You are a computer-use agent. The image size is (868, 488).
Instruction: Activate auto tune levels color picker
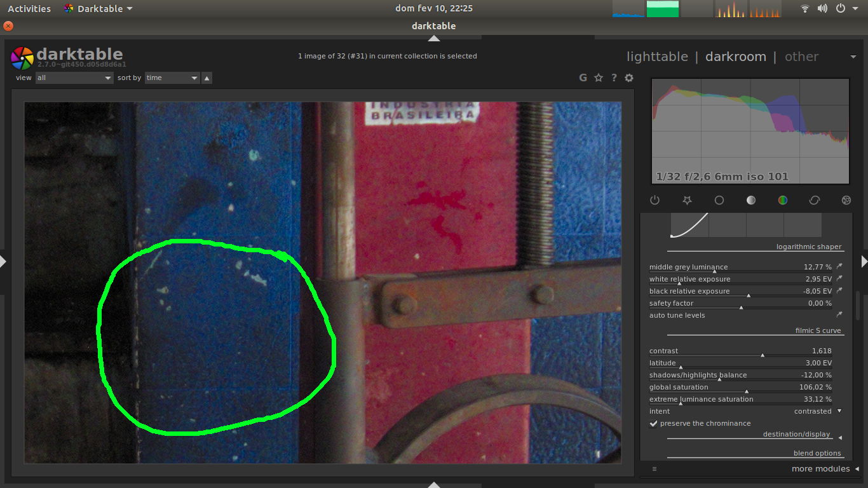point(839,315)
